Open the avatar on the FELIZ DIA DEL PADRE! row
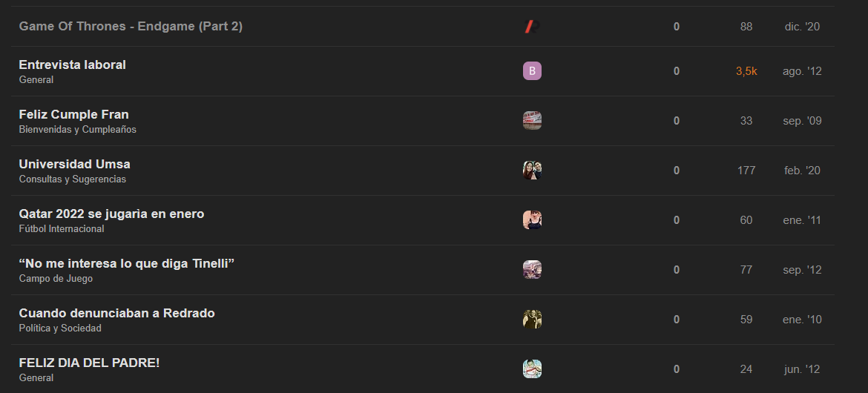 [532, 369]
